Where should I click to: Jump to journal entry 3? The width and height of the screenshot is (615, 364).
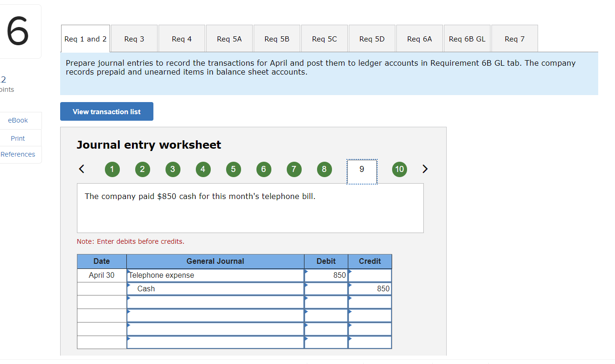click(x=173, y=169)
